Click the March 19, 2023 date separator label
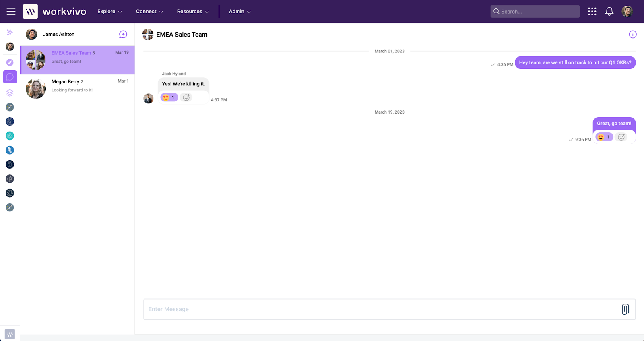The width and height of the screenshot is (644, 341). click(x=389, y=112)
